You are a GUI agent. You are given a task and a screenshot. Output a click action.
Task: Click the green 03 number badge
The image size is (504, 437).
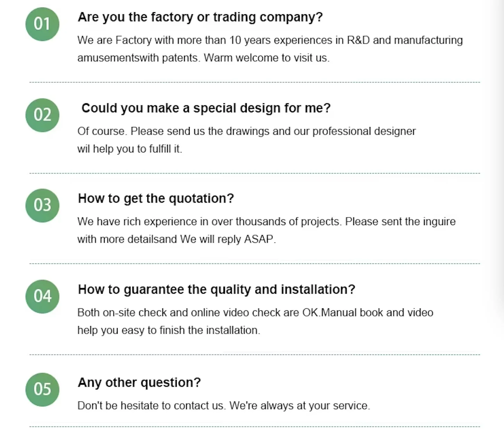[42, 205]
